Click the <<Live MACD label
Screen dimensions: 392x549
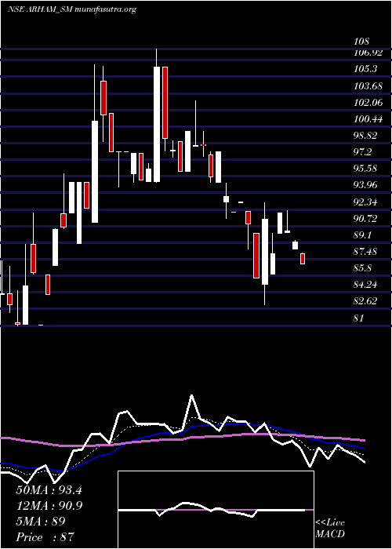tap(330, 529)
